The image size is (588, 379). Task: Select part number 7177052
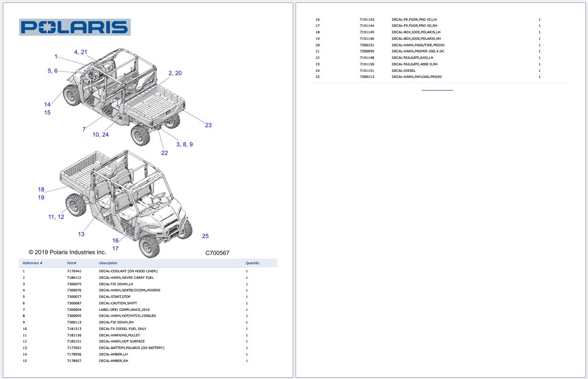tap(74, 348)
